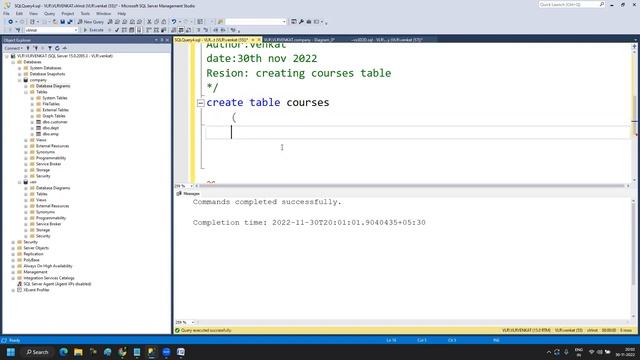This screenshot has width=640, height=360.
Task: Click the New Query toolbar button
Action: (91, 22)
